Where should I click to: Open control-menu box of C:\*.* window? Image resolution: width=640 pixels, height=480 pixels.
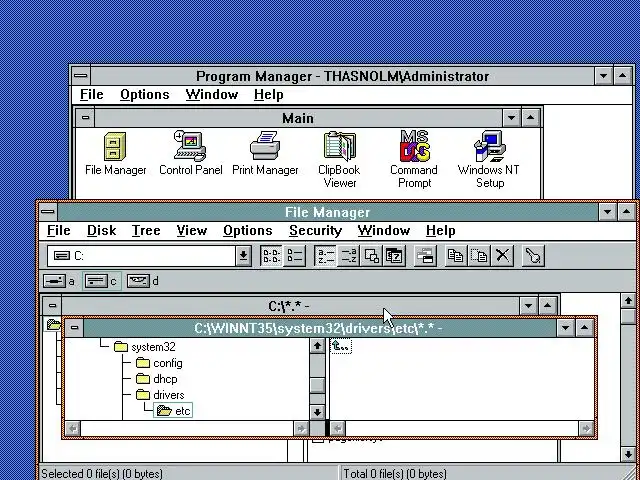pos(52,306)
